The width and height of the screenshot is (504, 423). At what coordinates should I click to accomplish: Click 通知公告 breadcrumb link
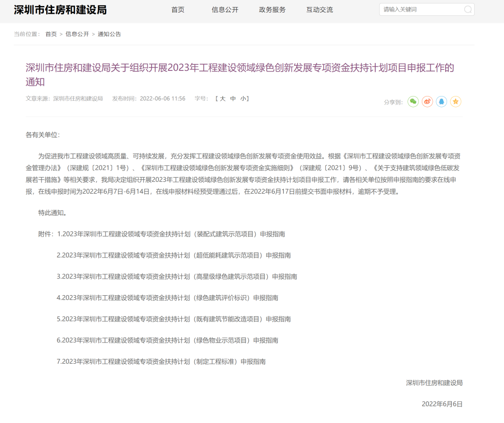tap(109, 34)
